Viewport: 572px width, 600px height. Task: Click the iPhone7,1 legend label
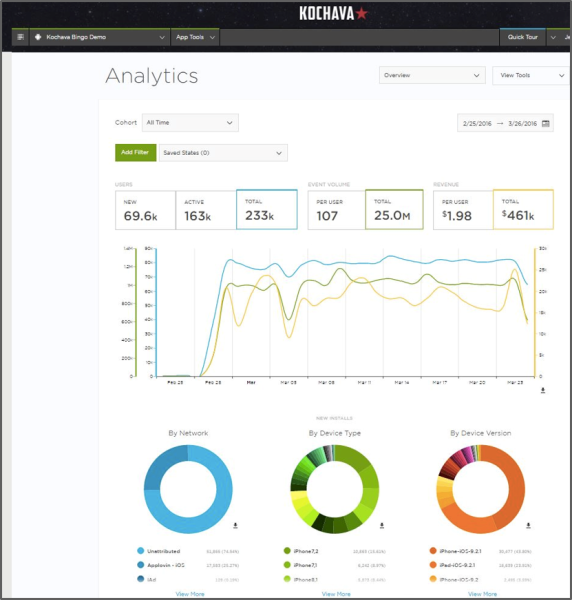[305, 565]
